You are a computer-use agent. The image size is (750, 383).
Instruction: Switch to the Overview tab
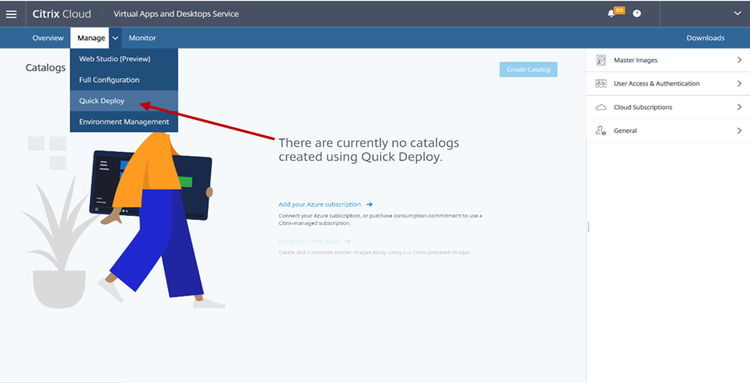click(48, 38)
